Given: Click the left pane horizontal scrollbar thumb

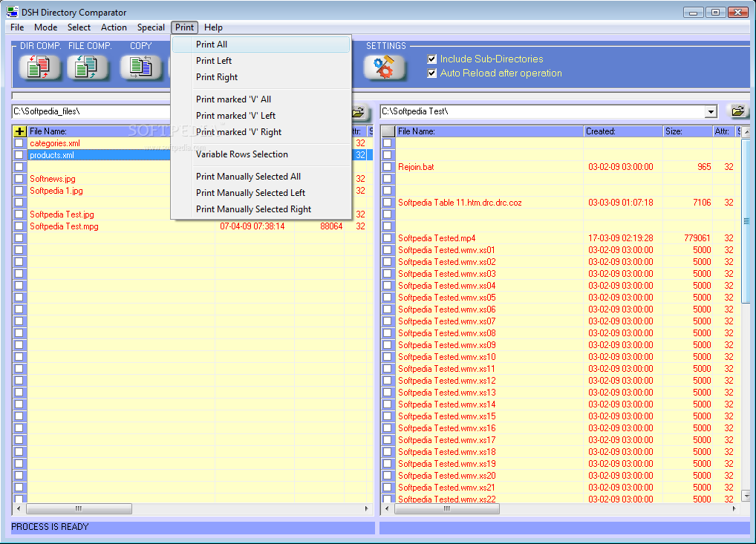Looking at the screenshot, I should tap(79, 508).
